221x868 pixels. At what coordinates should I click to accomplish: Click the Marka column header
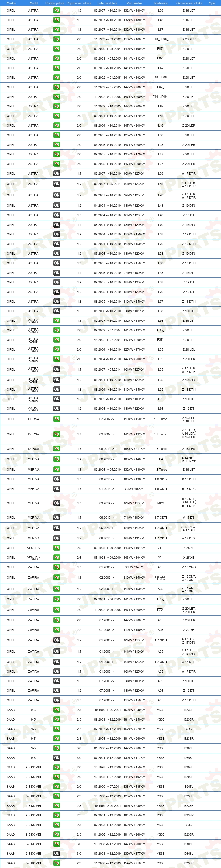(11, 3)
